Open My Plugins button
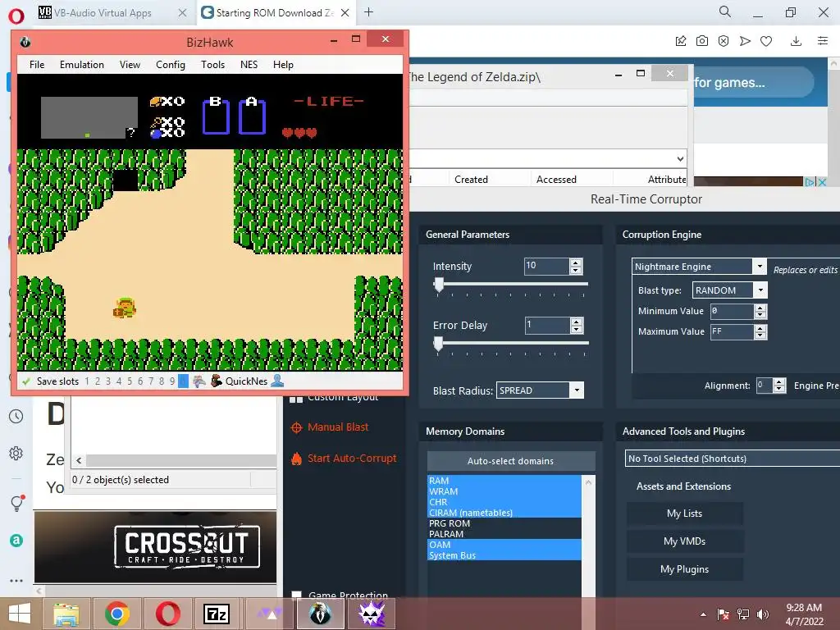 [x=685, y=569]
